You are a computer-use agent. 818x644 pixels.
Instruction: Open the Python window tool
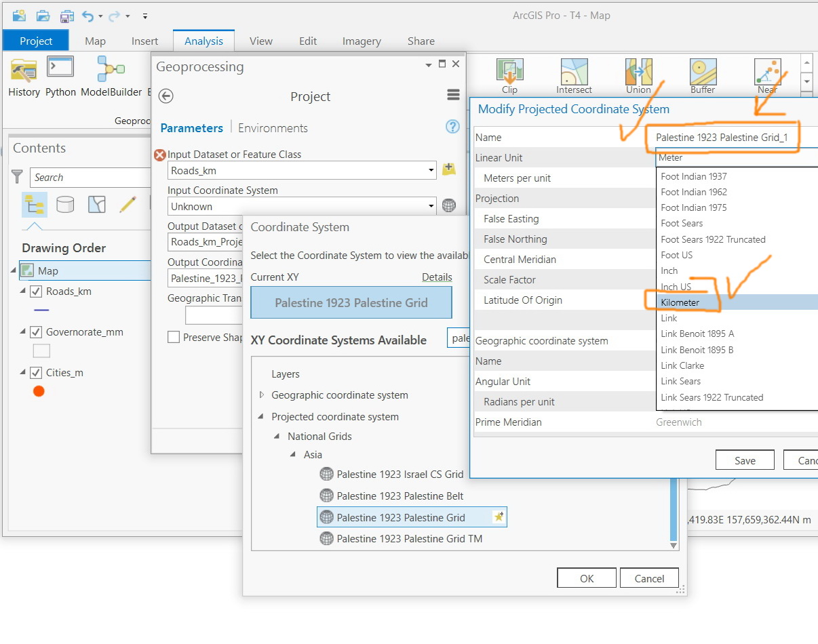pyautogui.click(x=60, y=76)
